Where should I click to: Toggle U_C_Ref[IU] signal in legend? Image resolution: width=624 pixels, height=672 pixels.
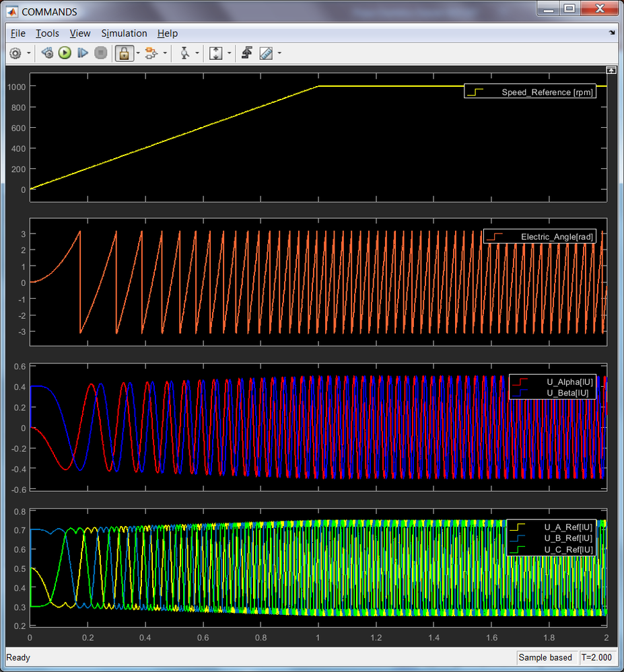tap(568, 550)
